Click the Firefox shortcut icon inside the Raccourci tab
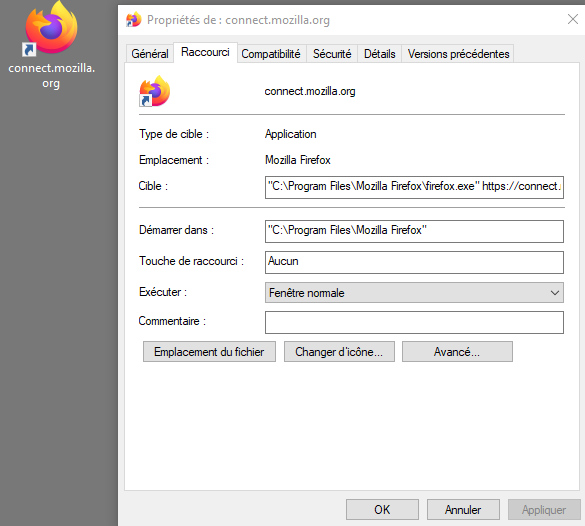This screenshot has width=585, height=526. 154,91
